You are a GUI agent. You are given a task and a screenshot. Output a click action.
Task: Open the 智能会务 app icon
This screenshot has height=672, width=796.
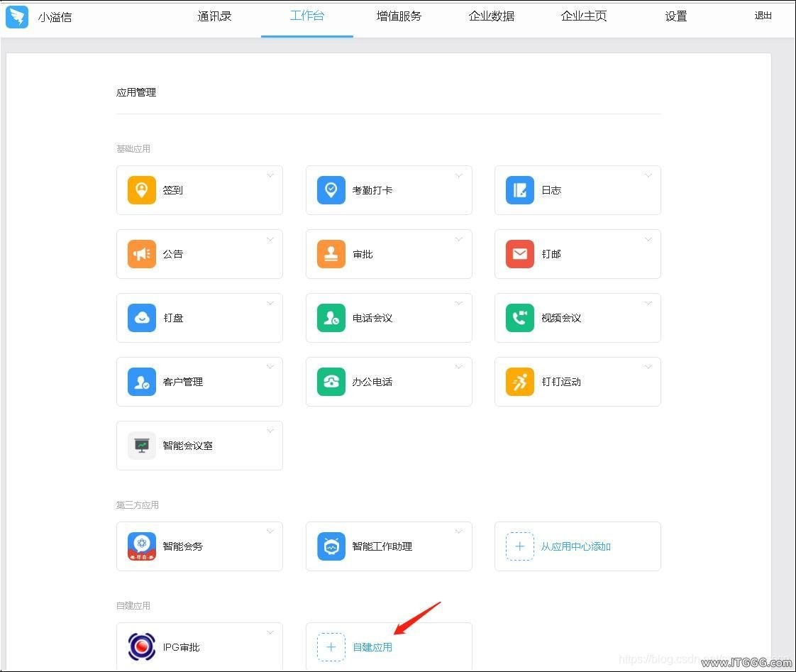click(x=142, y=546)
